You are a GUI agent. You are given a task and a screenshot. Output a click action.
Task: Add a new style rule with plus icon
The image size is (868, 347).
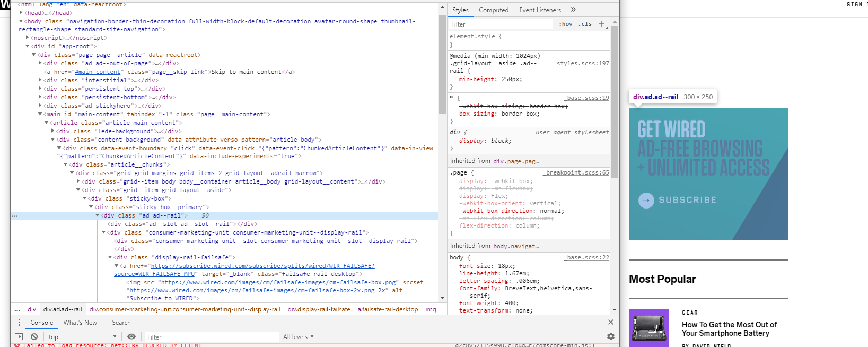tap(602, 24)
